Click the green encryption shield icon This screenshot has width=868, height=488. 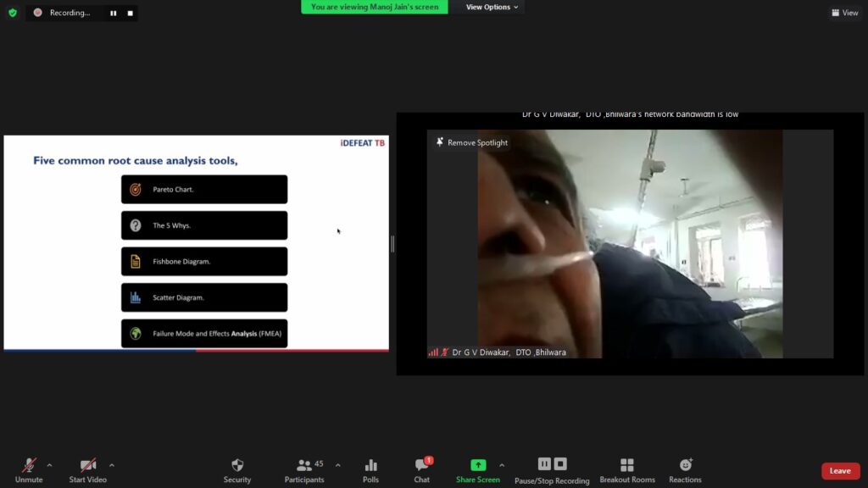[13, 13]
